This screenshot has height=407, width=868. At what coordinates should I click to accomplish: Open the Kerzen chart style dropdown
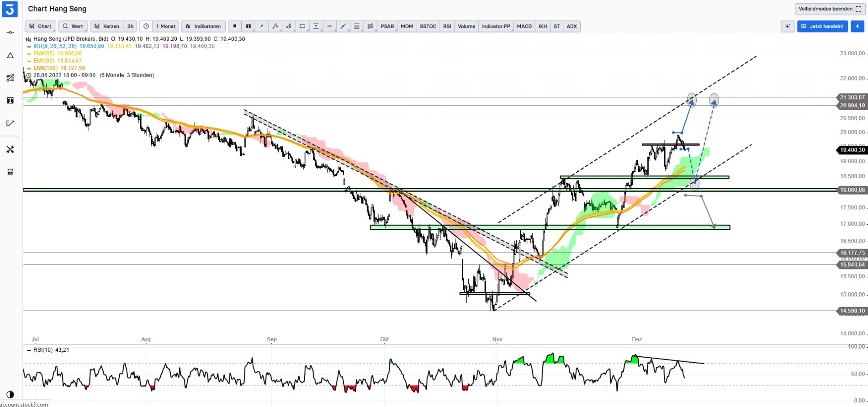click(x=107, y=26)
